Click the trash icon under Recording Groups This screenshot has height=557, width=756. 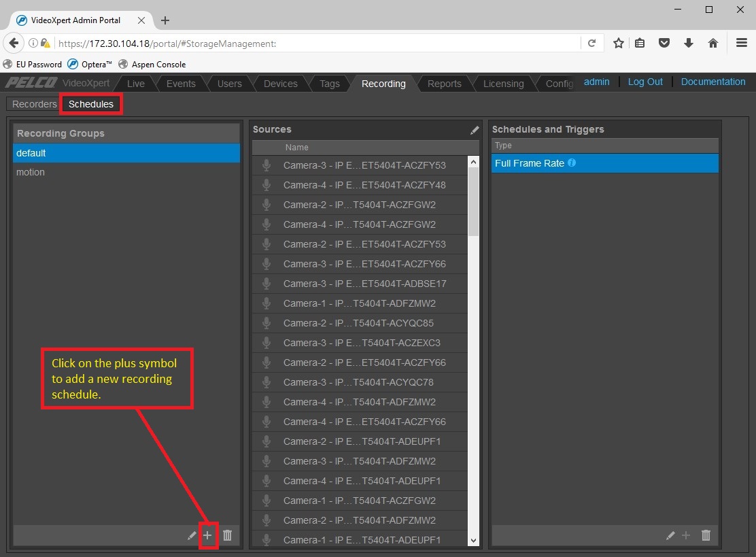(x=228, y=535)
